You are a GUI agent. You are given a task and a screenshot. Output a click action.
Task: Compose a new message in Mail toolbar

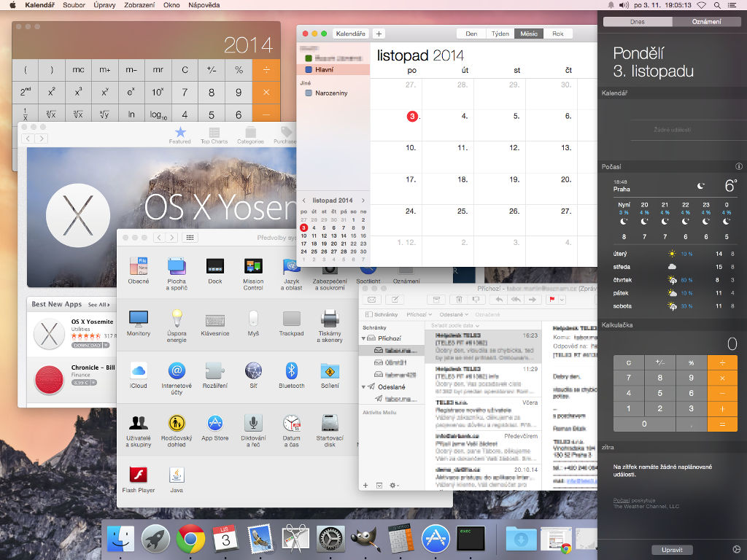pyautogui.click(x=395, y=300)
